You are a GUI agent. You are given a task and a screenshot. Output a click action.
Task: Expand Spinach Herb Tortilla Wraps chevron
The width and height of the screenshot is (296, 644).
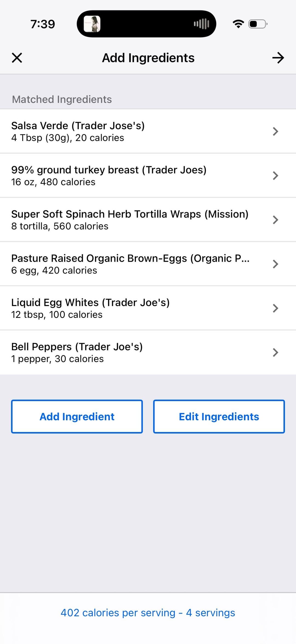pyautogui.click(x=275, y=220)
